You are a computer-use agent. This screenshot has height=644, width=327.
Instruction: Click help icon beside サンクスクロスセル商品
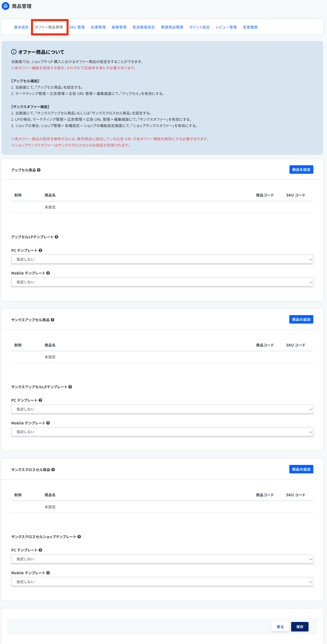click(53, 470)
